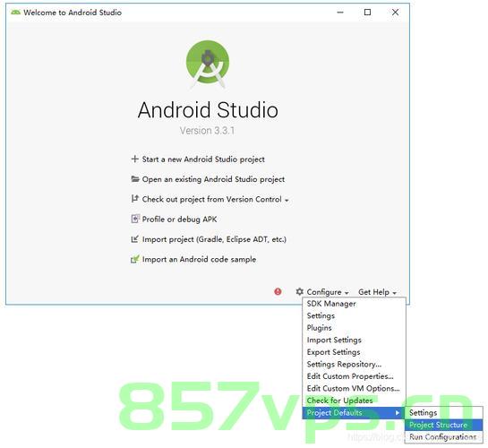Select Edit Custom VM Options... menu item
Viewport: 488px width, 448px height.
click(354, 389)
